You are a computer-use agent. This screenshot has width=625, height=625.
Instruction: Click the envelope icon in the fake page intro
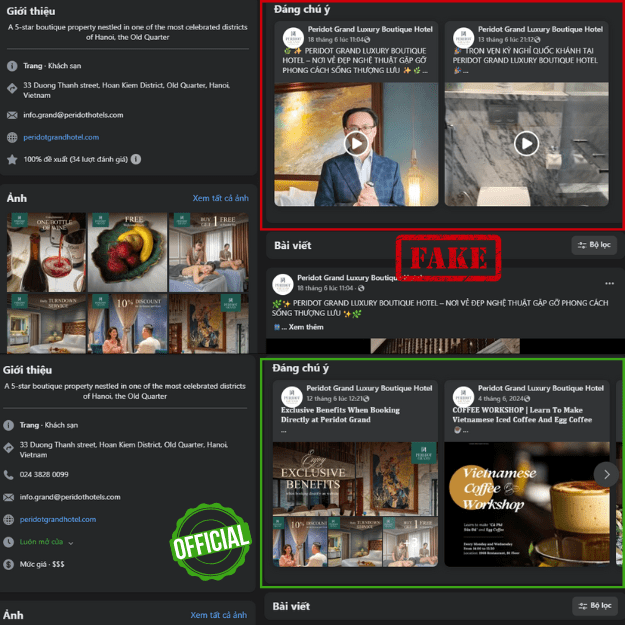[x=12, y=115]
